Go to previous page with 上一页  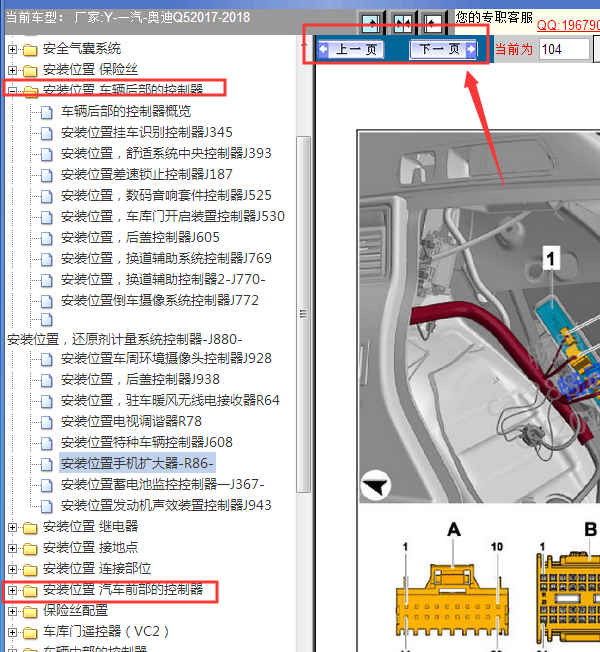pos(350,49)
